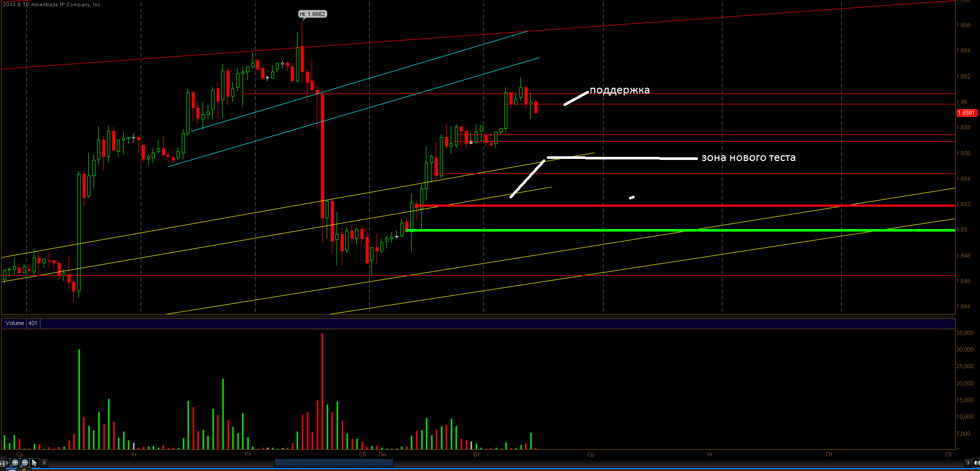The width and height of the screenshot is (980, 471).
Task: Click the 35,000 volume axis label
Action: click(x=965, y=333)
